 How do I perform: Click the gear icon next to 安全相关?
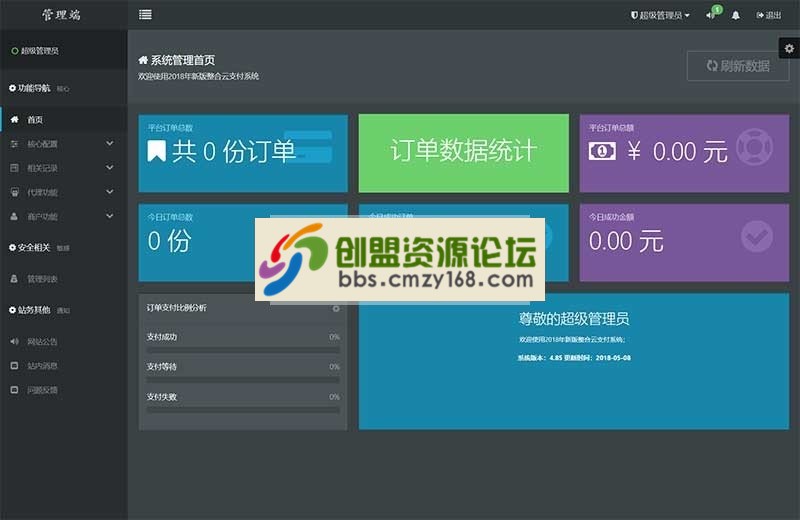coord(12,247)
